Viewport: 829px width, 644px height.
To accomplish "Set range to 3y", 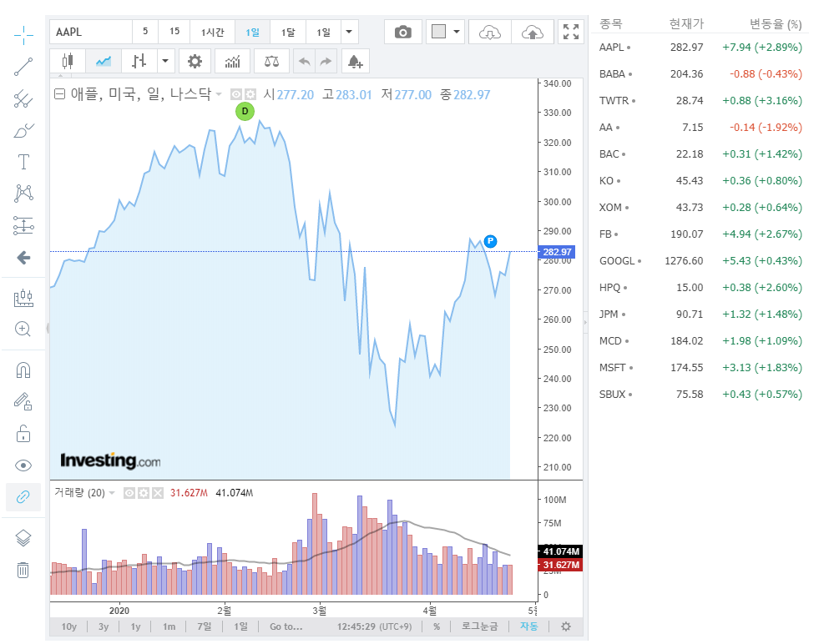I will (x=104, y=626).
